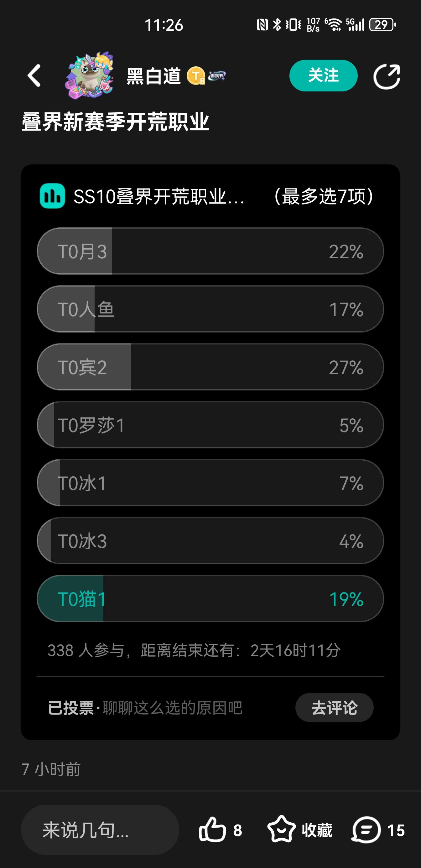Screen dimensions: 421x868
Task: Tap the highlighted T0猫1 poll option
Action: 210,599
